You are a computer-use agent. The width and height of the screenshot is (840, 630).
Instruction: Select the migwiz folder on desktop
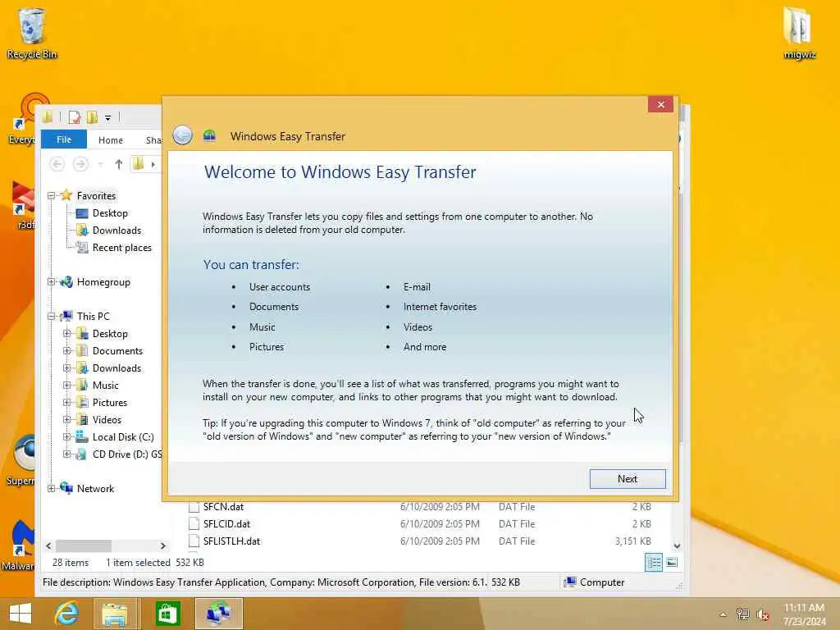coord(799,33)
